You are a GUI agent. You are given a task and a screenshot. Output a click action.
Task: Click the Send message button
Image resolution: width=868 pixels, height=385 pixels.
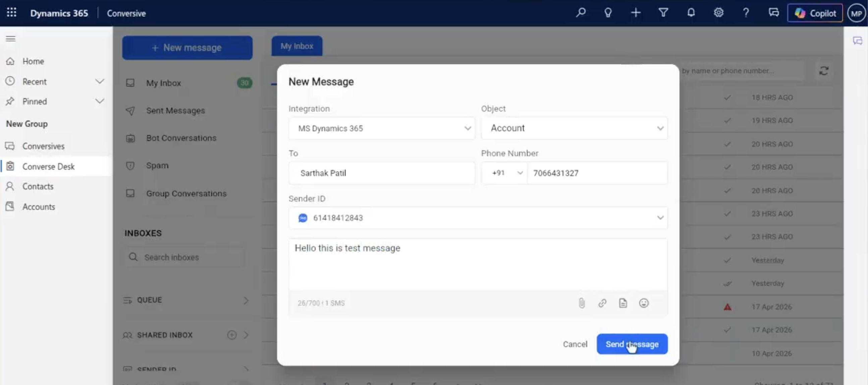(x=632, y=344)
